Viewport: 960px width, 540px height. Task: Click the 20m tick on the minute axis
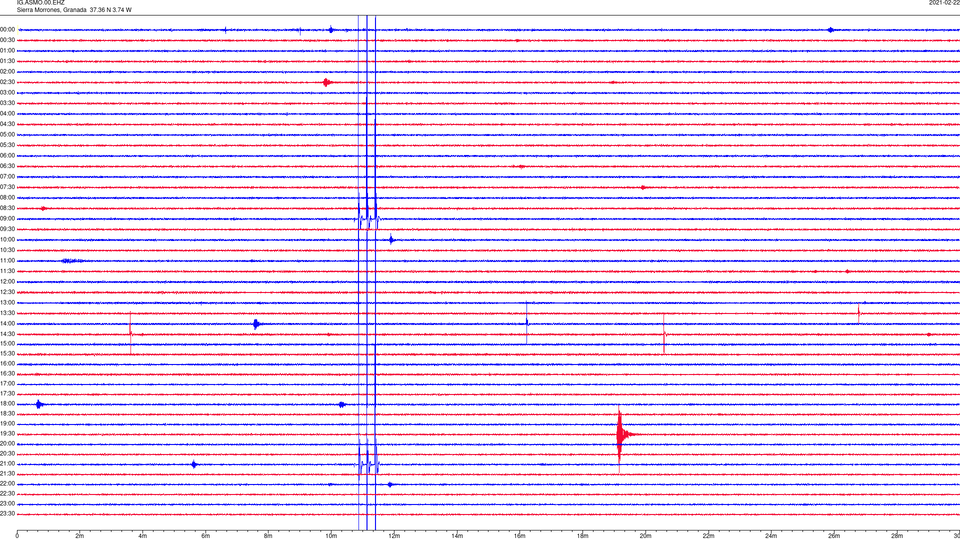point(645,536)
